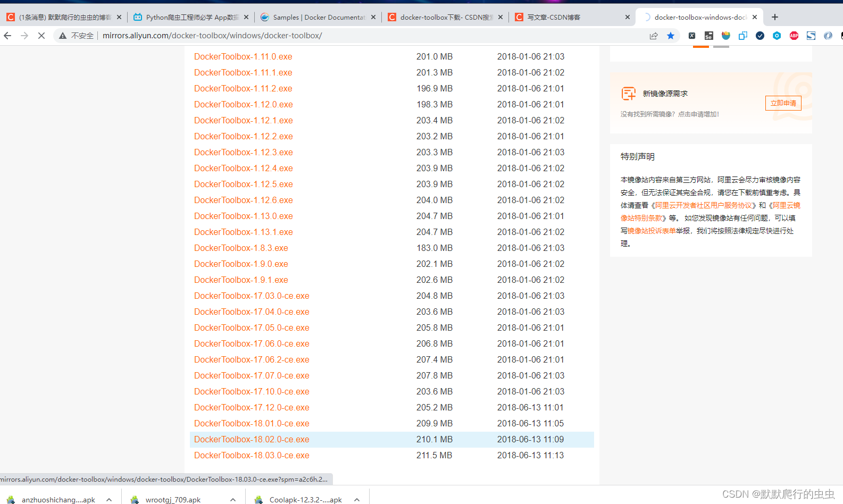Bookmark this page with the star icon
The width and height of the screenshot is (843, 504).
pyautogui.click(x=671, y=36)
